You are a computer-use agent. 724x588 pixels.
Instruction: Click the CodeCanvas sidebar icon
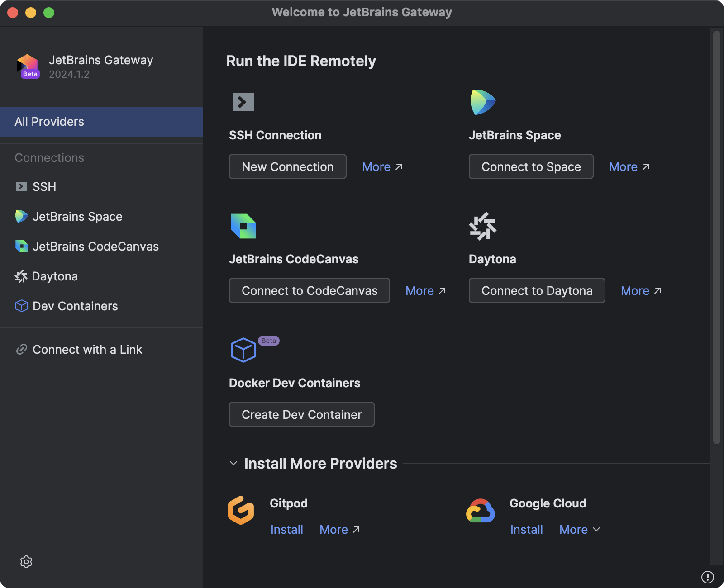(x=21, y=246)
